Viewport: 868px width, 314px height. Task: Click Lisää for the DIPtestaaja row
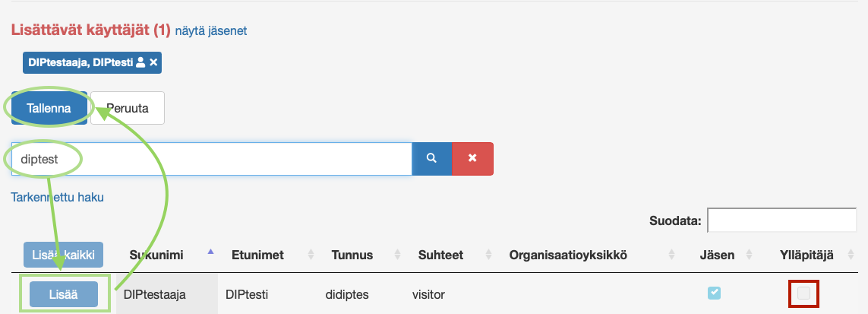click(64, 293)
